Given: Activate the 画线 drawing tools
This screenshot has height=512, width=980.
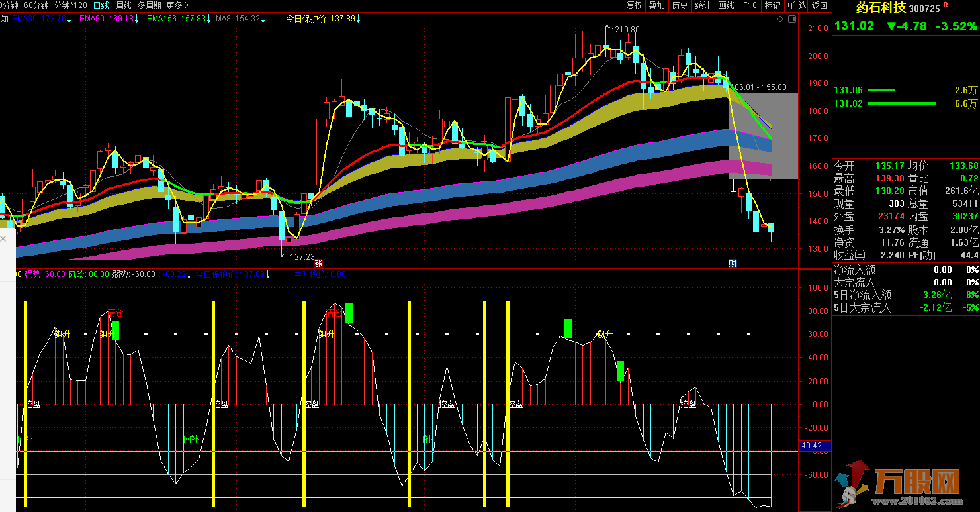Looking at the screenshot, I should [726, 5].
